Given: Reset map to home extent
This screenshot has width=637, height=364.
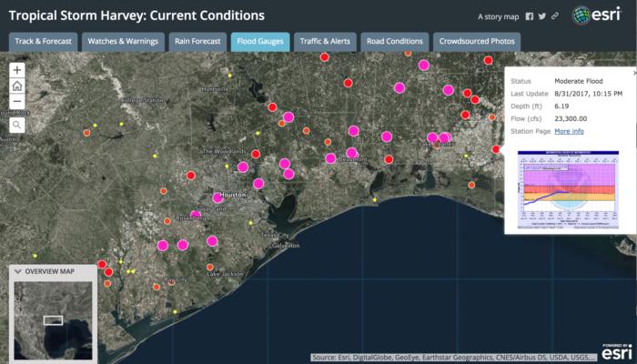Looking at the screenshot, I should coord(17,86).
